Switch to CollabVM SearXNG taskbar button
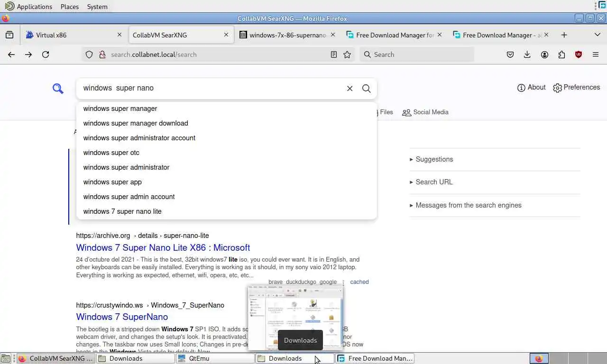Screen dimensions: 607x364 click(55, 359)
